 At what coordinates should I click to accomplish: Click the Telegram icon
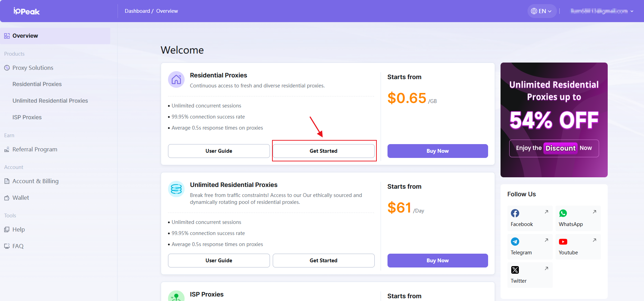(x=515, y=242)
